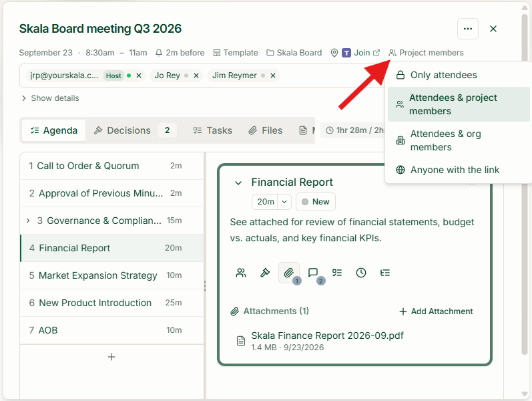Image resolution: width=532 pixels, height=401 pixels.
Task: Open the three-dot more options menu
Action: 467,29
